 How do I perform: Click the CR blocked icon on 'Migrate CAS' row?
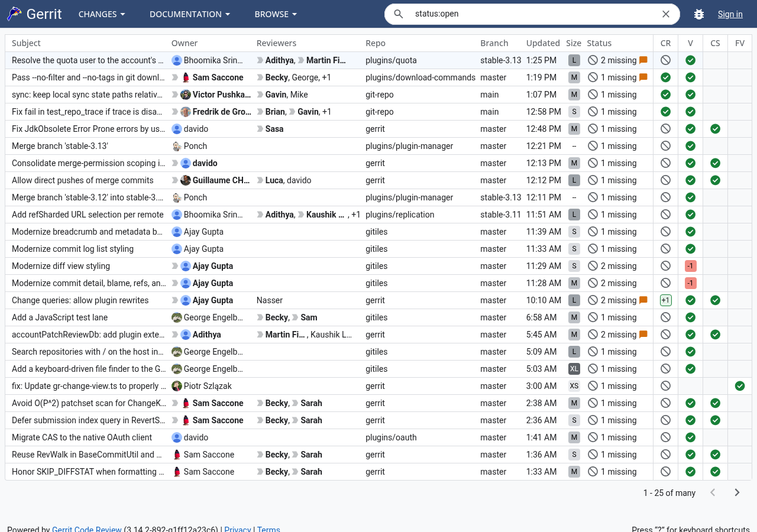tap(665, 437)
